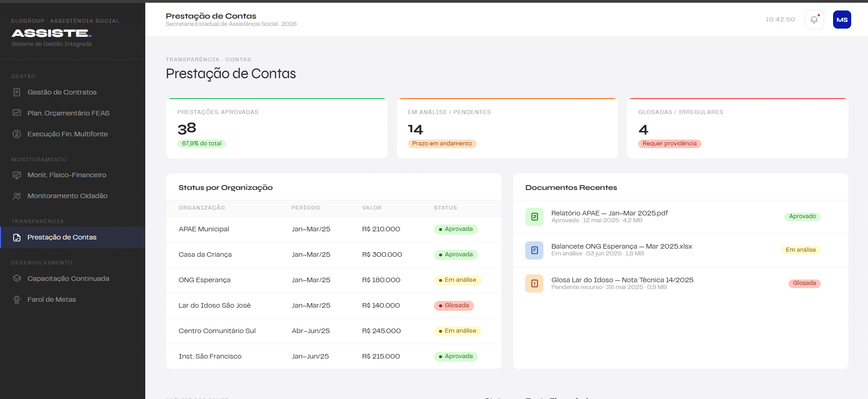868x399 pixels.
Task: Open the notifications bell
Action: click(x=814, y=20)
